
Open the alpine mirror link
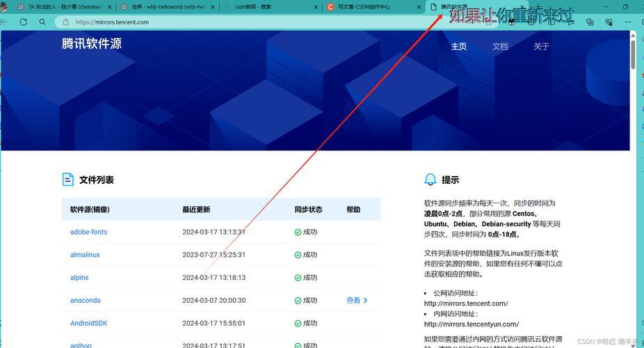click(x=79, y=278)
